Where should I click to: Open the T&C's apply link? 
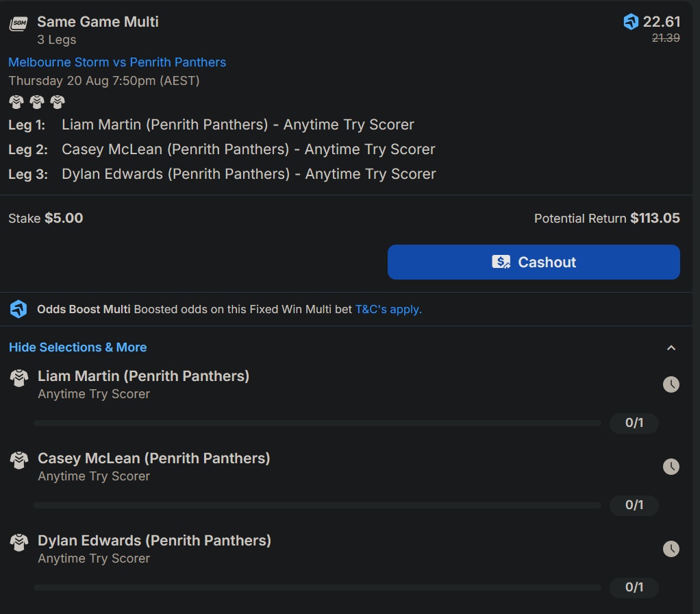(x=388, y=309)
